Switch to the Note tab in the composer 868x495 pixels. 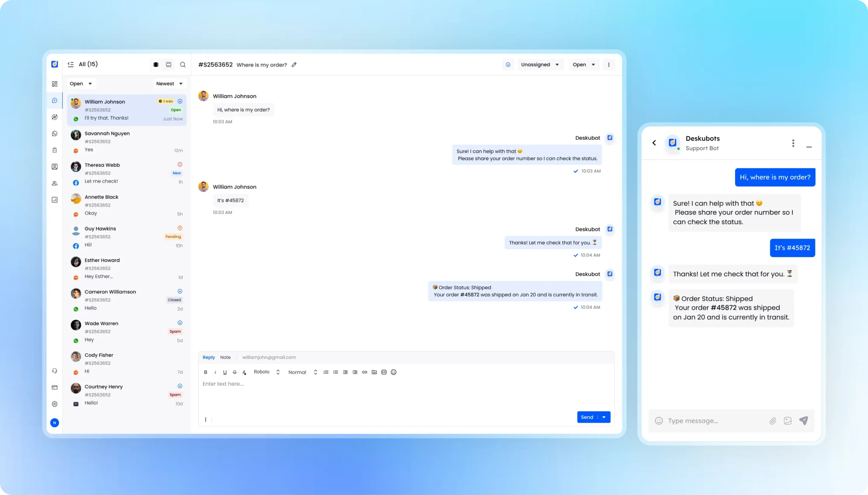click(225, 357)
